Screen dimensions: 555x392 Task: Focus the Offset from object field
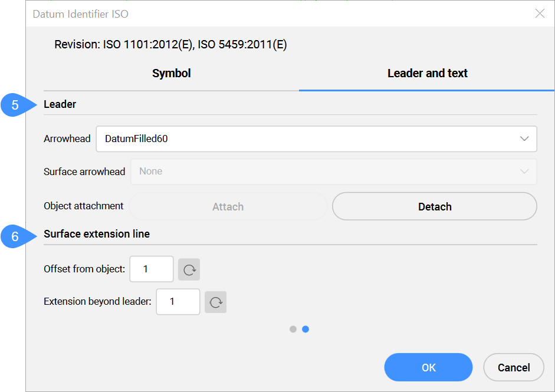152,269
